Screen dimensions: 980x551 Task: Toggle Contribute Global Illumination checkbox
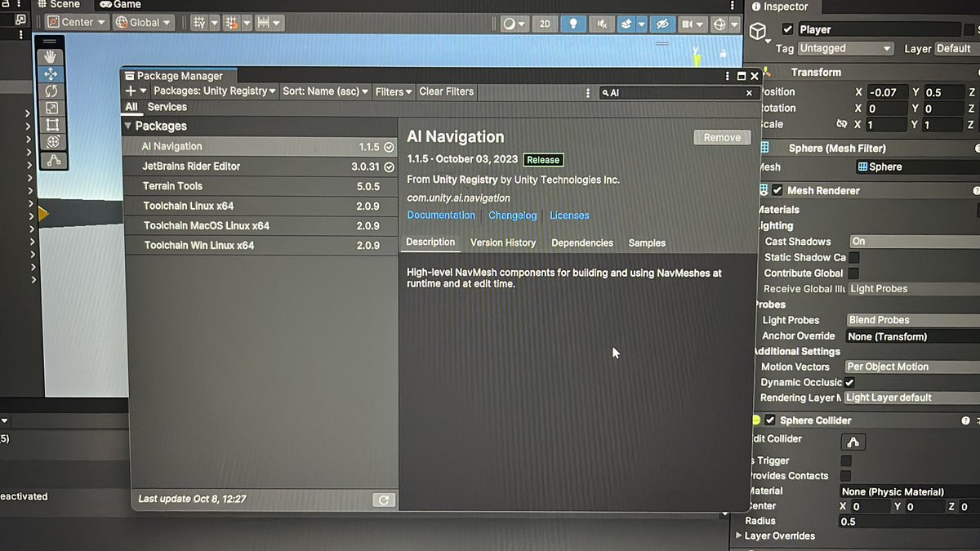point(853,273)
